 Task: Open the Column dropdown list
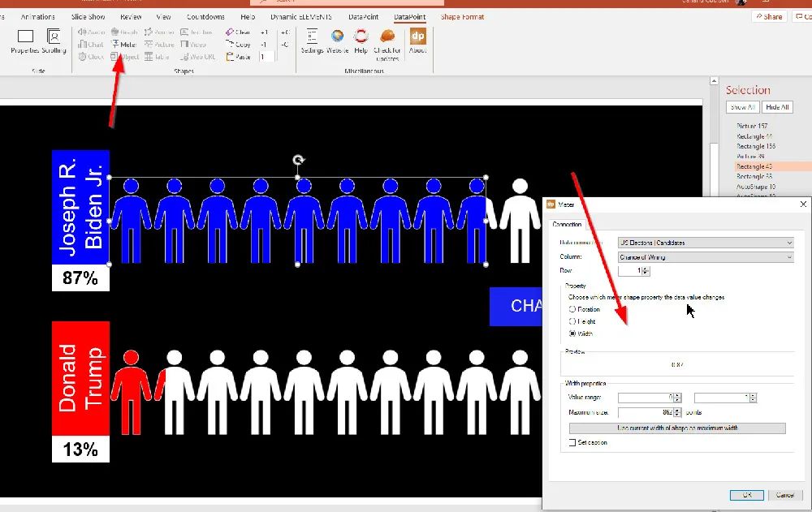(705, 257)
